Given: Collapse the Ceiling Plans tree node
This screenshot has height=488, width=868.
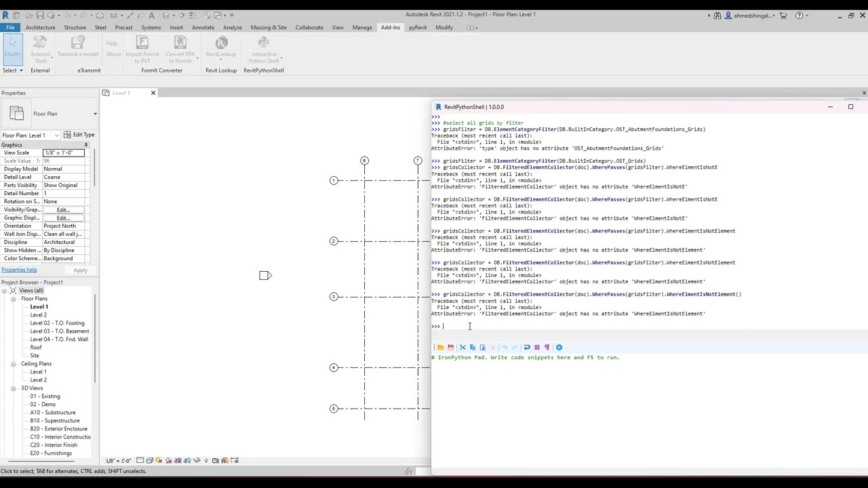Looking at the screenshot, I should click(x=13, y=364).
